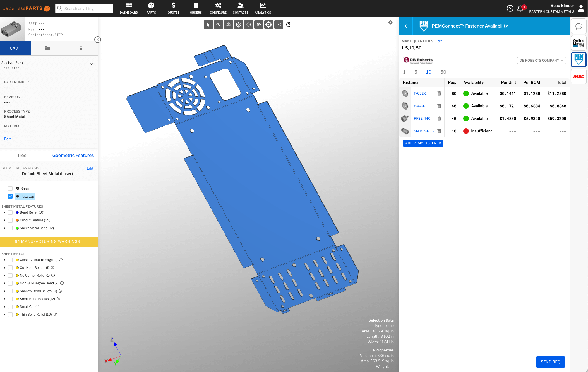Viewport: 588px width, 372px height.
Task: Activate the caliper measure tool
Action: click(x=219, y=25)
